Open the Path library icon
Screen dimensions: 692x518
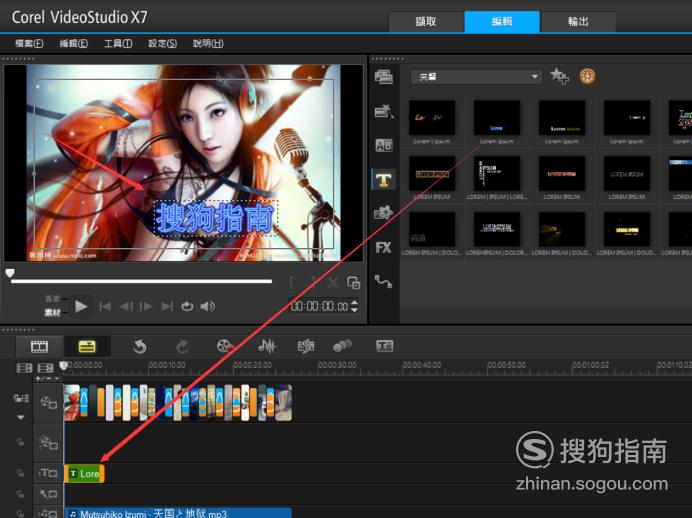click(384, 281)
